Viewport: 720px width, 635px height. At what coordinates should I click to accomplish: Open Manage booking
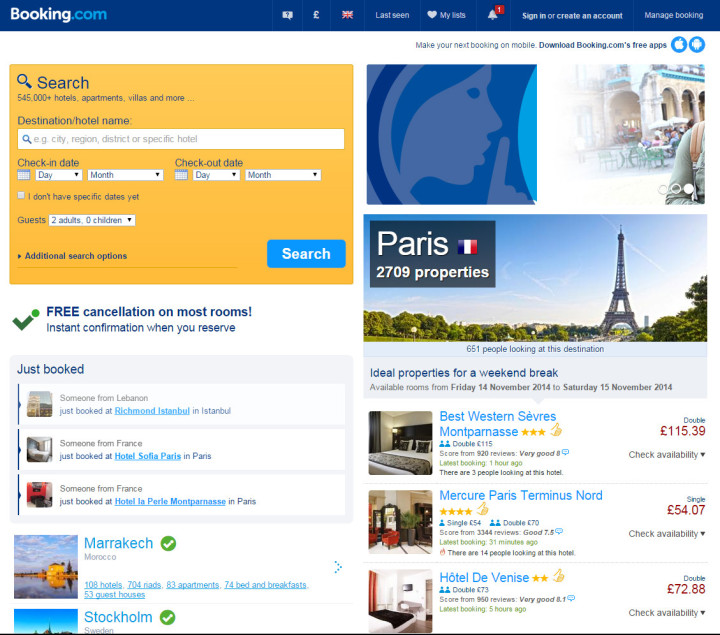point(674,15)
